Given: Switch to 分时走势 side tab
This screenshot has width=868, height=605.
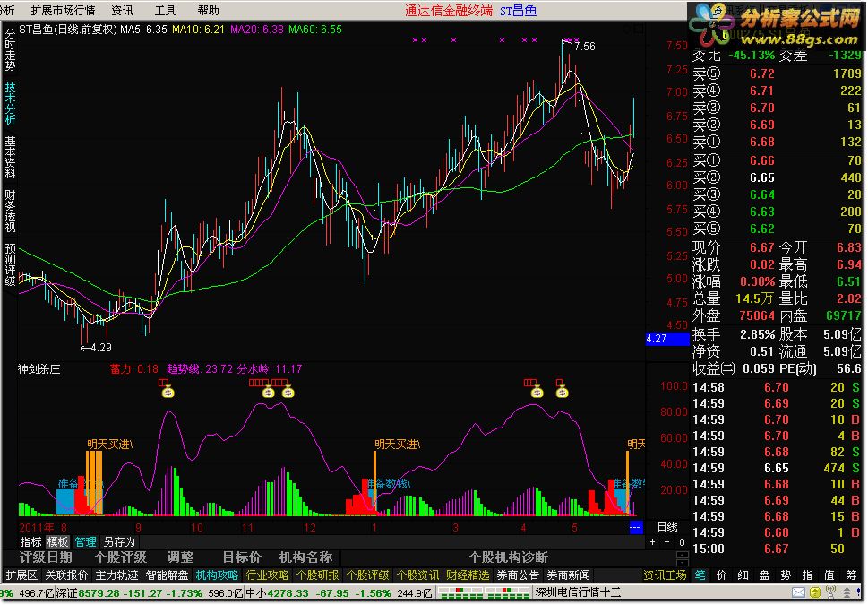Looking at the screenshot, I should (10, 50).
